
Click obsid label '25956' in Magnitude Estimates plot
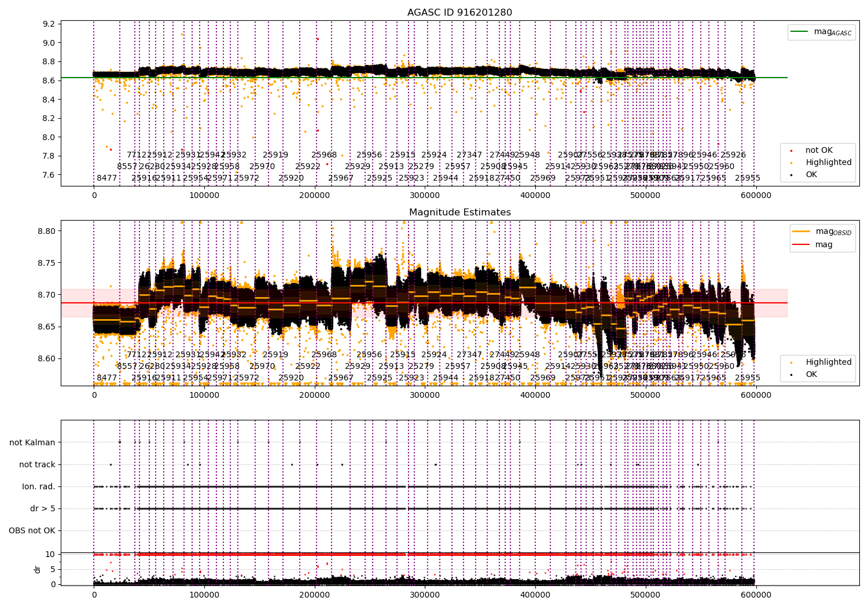369,354
